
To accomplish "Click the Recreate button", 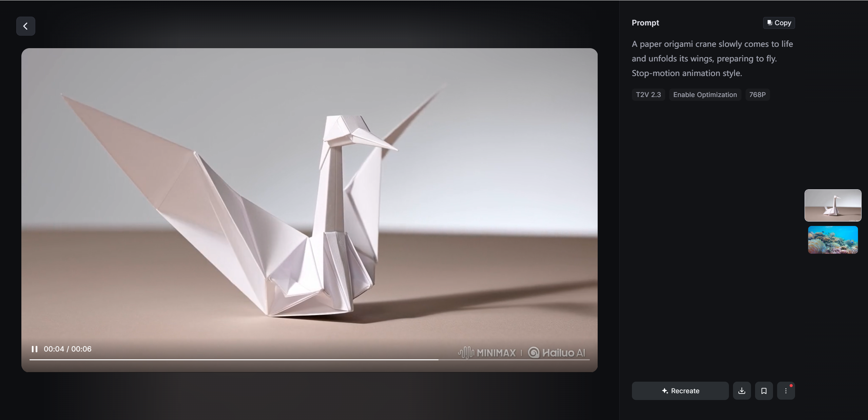I will 680,391.
